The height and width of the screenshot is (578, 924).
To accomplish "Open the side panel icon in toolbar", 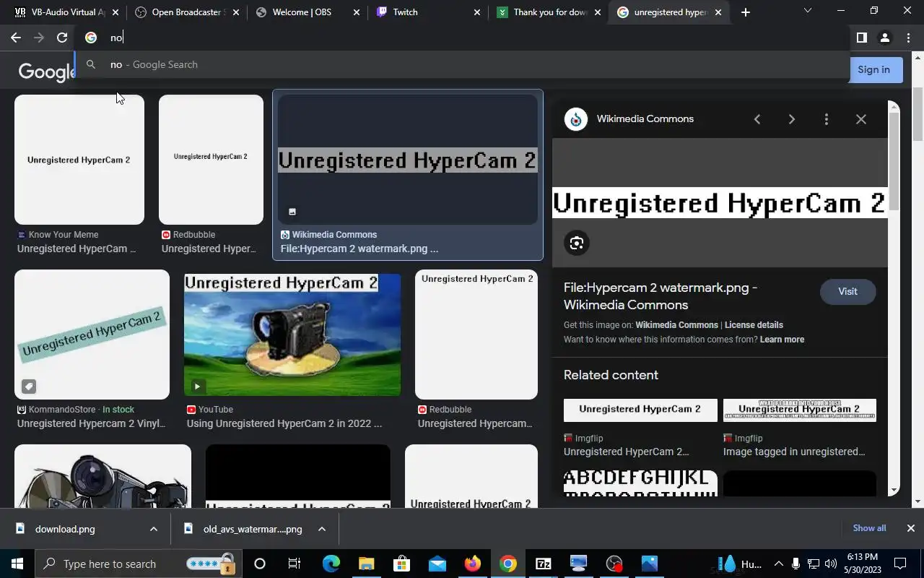I will 861,38.
